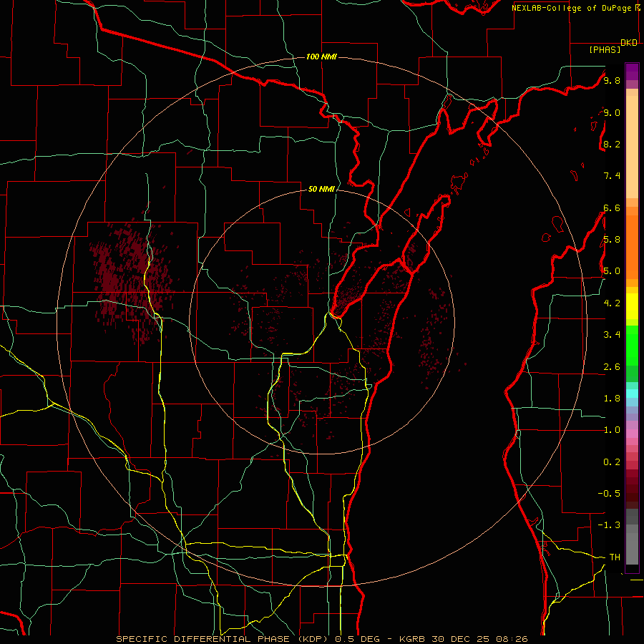
Task: Click the NEXLAB-College of DuPage label
Action: 571,8
